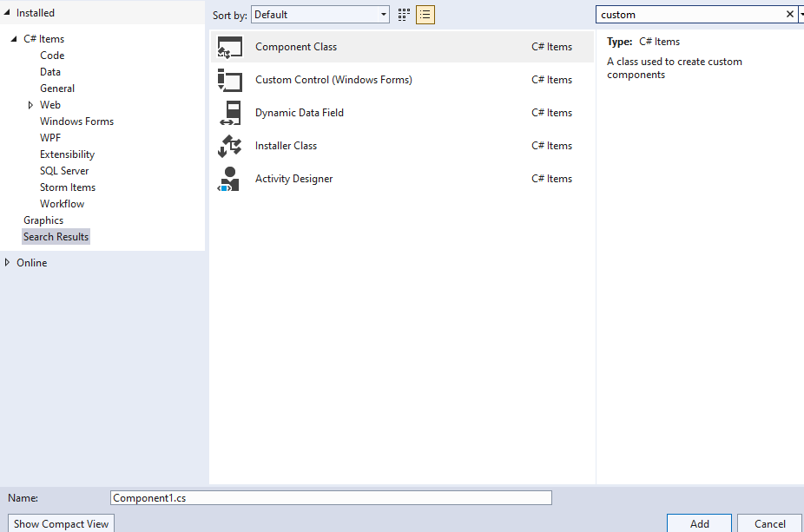Click the Add button
This screenshot has width=804, height=532.
pyautogui.click(x=698, y=524)
